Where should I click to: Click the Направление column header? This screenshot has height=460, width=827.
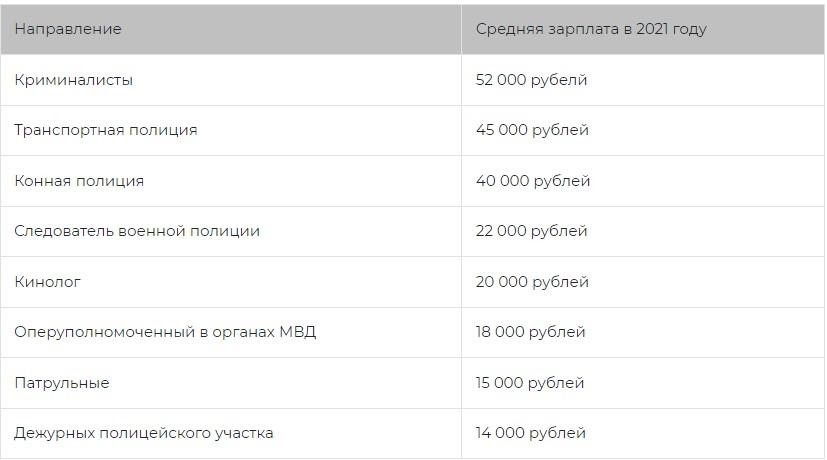click(68, 29)
